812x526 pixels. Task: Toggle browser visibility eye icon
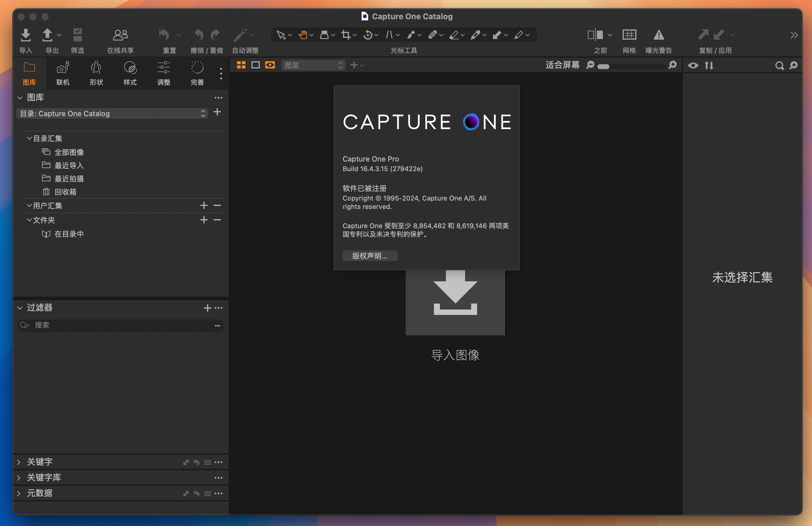coord(693,65)
